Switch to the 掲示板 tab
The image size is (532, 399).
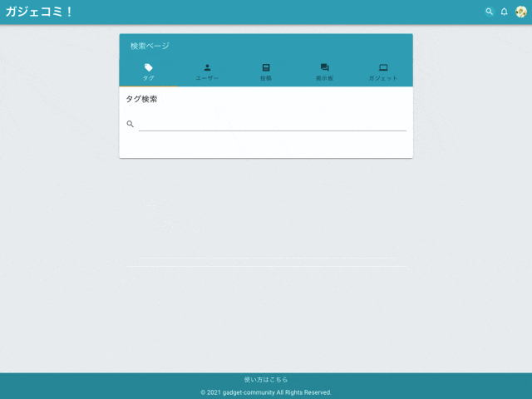324,72
